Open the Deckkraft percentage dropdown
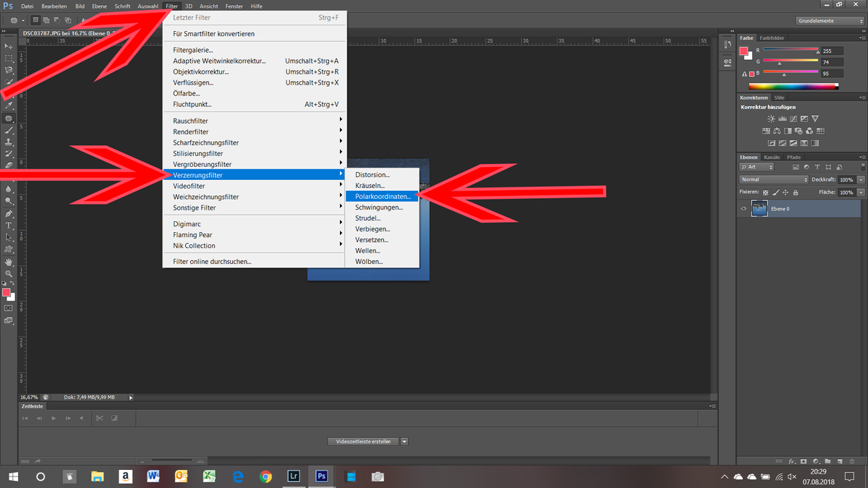The width and height of the screenshot is (868, 488). coord(861,179)
